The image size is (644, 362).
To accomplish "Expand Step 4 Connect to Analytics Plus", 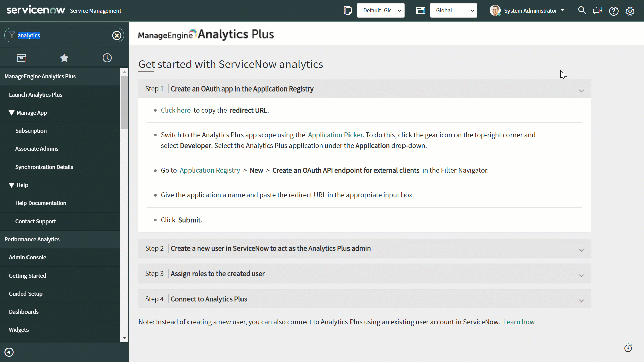I will 364,299.
